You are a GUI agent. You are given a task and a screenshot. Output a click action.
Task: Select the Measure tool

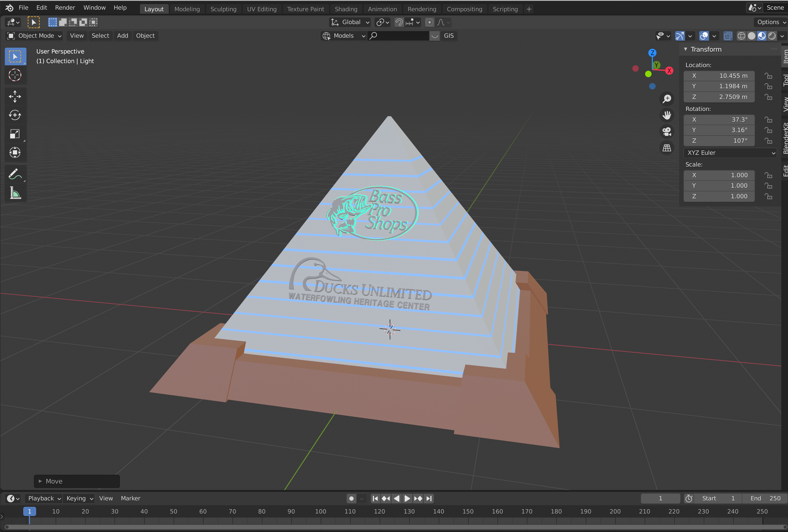[x=15, y=193]
